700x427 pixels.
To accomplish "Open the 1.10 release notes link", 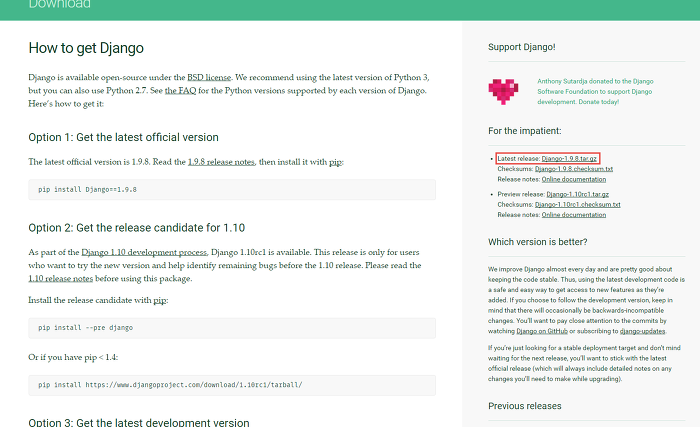I will point(61,279).
